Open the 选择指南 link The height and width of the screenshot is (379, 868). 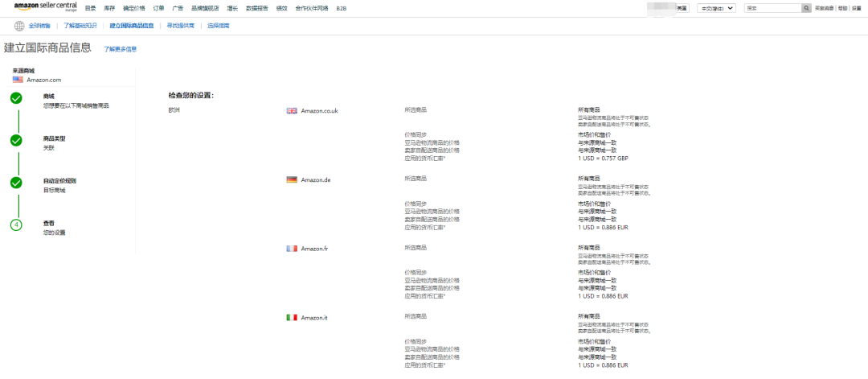218,26
